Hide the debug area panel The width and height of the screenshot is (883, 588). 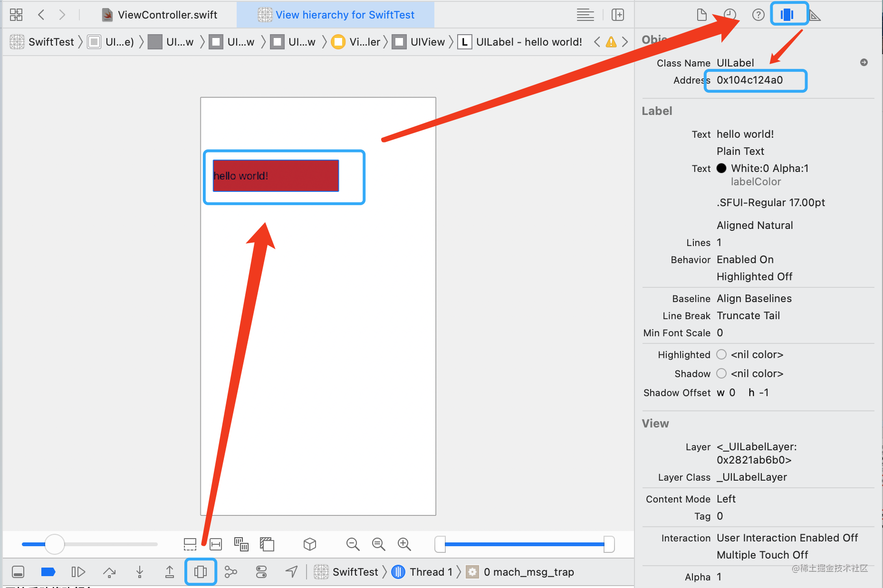18,572
